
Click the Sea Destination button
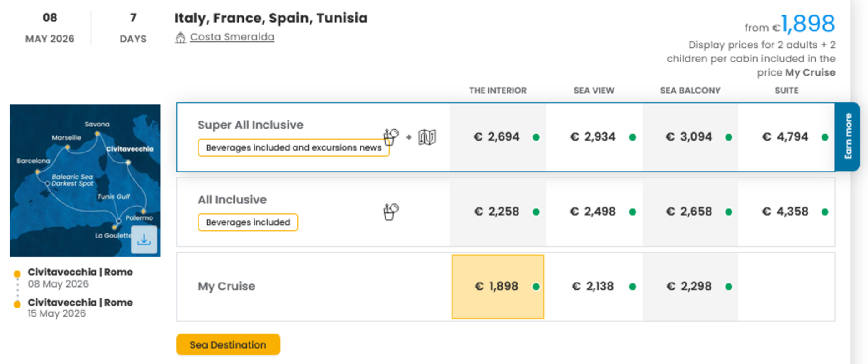tap(228, 344)
